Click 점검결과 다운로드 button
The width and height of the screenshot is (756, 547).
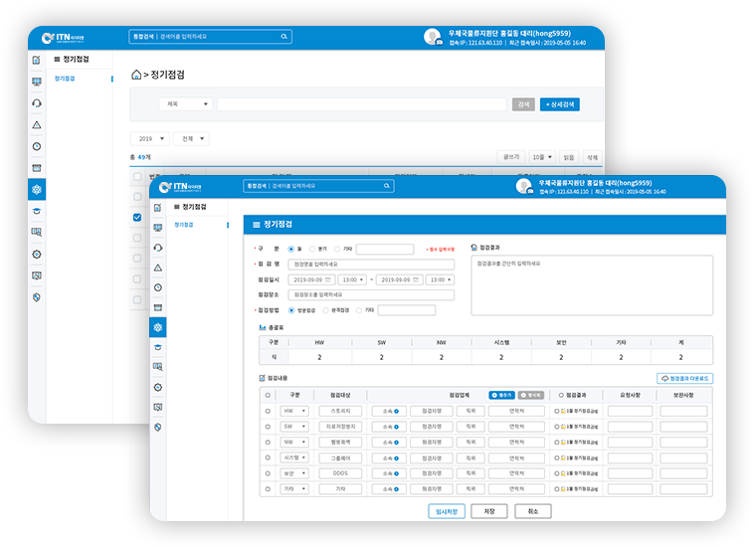click(x=684, y=379)
